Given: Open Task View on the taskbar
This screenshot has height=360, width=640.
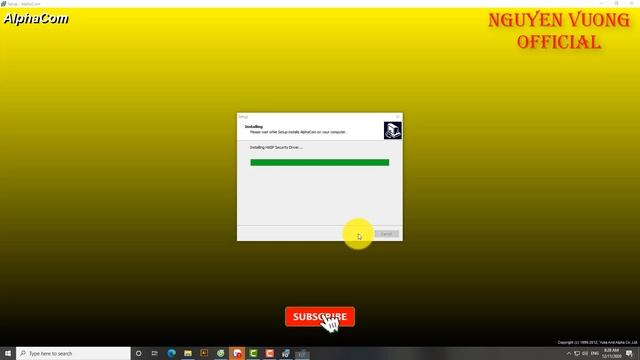Looking at the screenshot, I should (x=155, y=353).
